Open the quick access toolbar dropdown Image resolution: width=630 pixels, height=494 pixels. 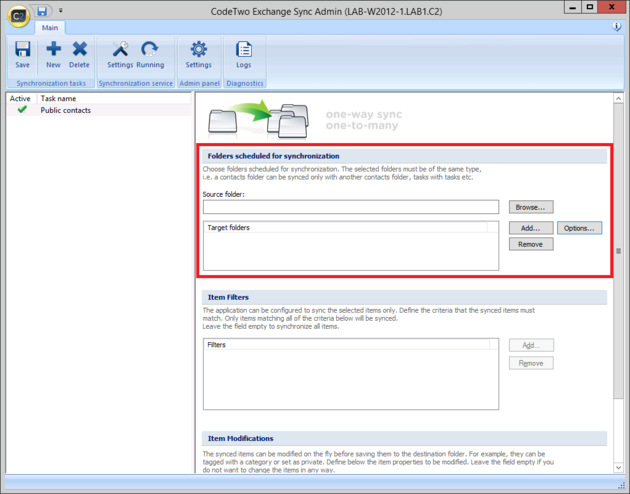pyautogui.click(x=61, y=10)
